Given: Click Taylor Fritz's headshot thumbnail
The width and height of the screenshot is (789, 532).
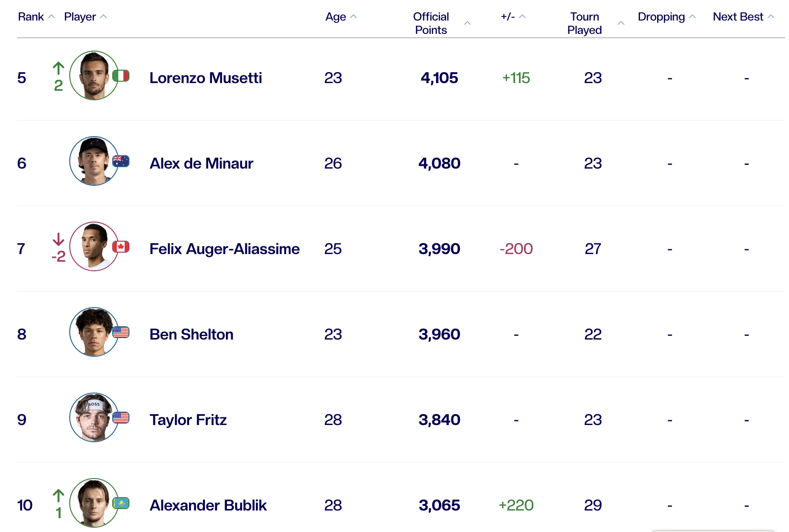Looking at the screenshot, I should 94,418.
